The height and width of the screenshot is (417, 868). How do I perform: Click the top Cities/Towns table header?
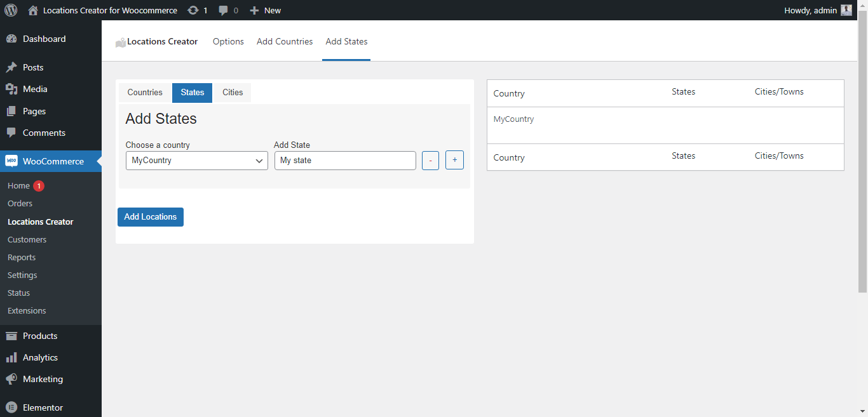779,91
